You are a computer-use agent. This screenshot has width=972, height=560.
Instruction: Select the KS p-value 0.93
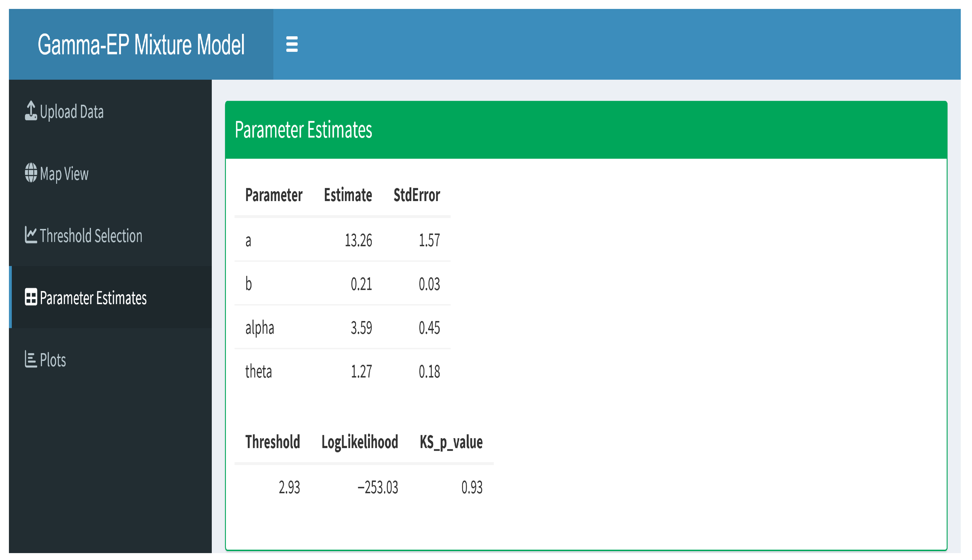[472, 488]
